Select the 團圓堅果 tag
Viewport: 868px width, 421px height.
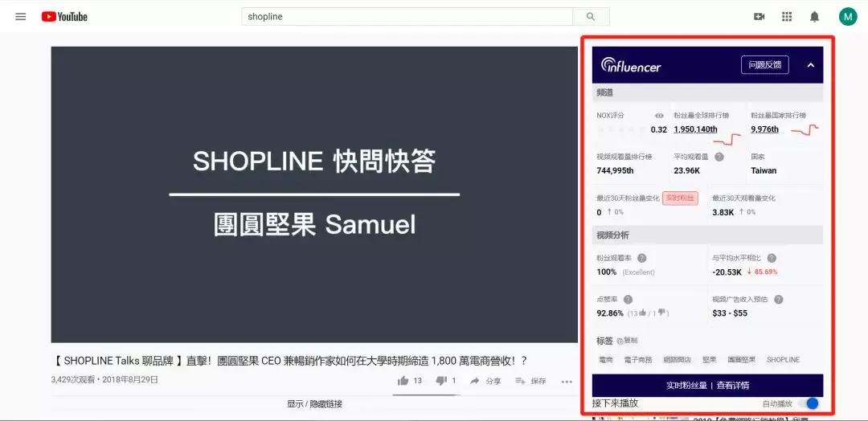741,360
